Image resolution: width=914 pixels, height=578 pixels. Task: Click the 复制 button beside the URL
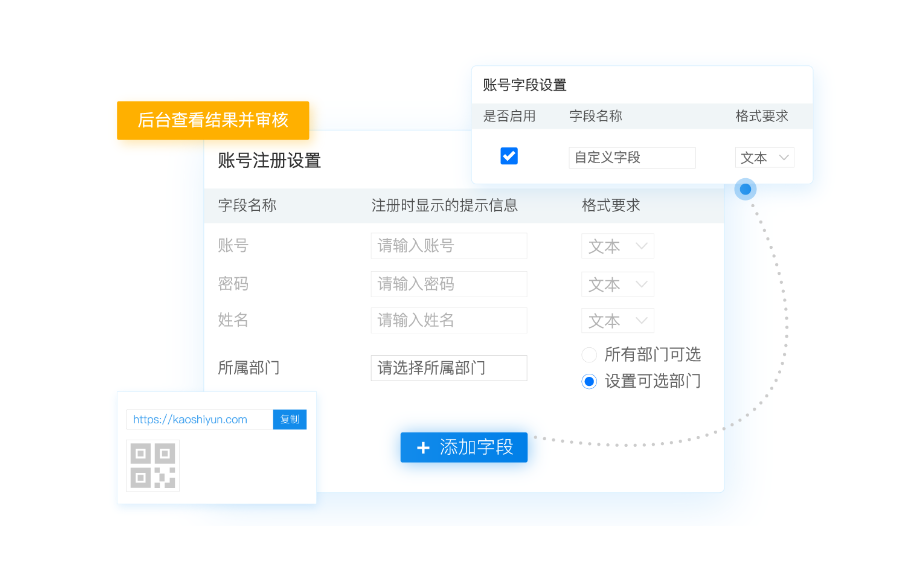pyautogui.click(x=290, y=420)
